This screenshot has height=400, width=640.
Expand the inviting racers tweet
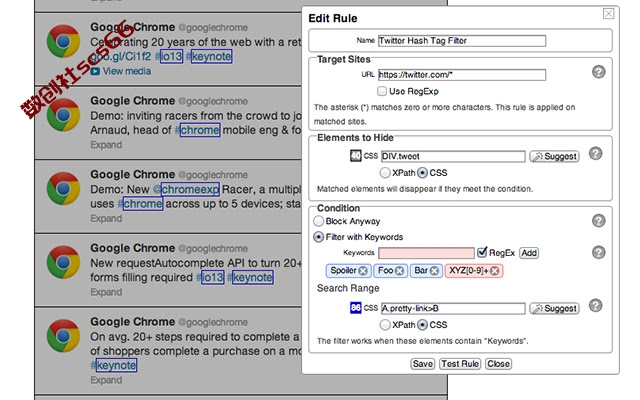[x=106, y=145]
